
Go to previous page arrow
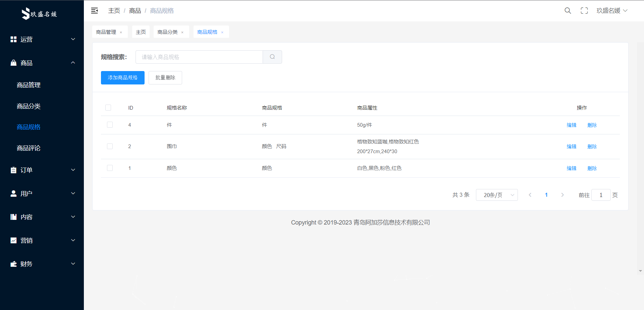530,195
